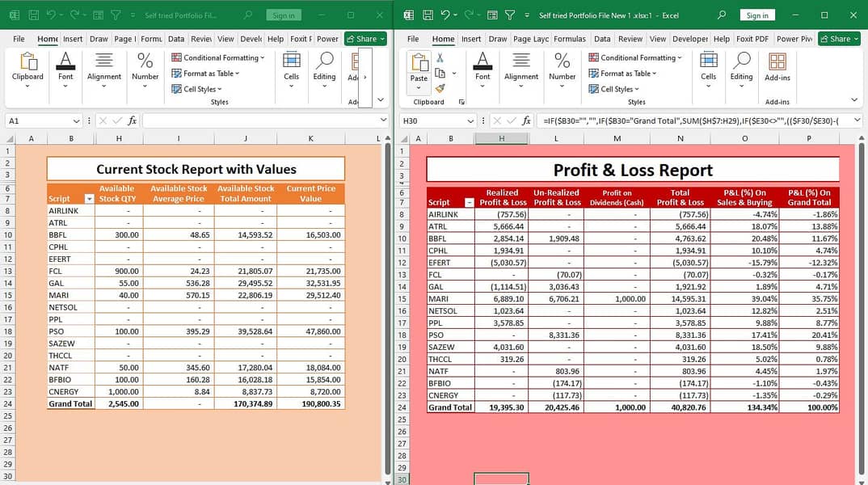Open Formulas tab in right window
Image resolution: width=868 pixels, height=485 pixels.
click(x=570, y=39)
